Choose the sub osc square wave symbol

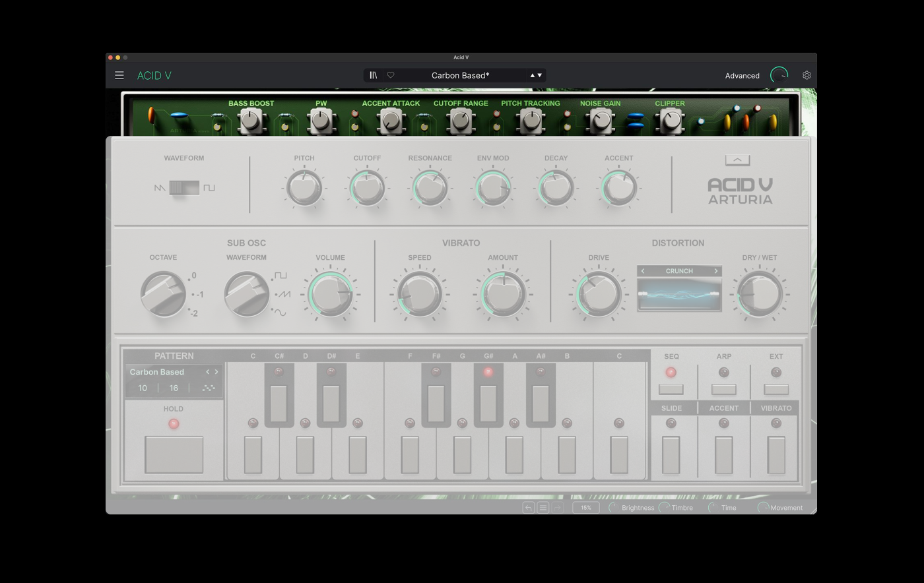281,276
